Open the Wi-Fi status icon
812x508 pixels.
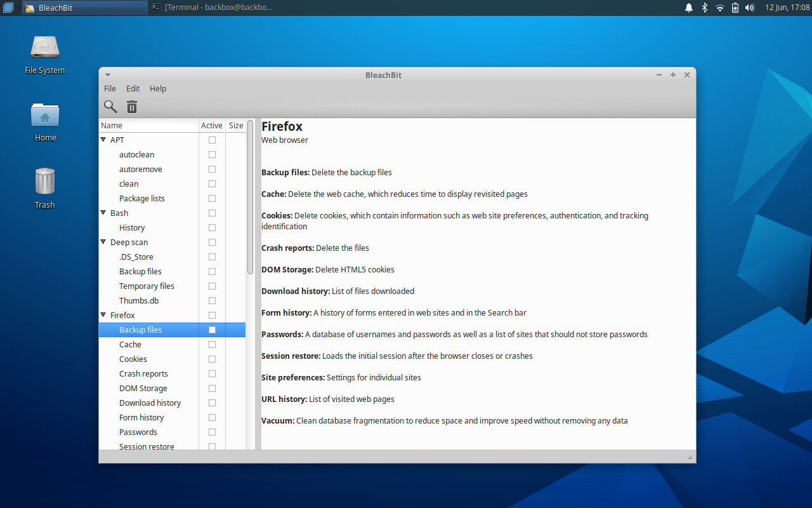click(x=719, y=8)
